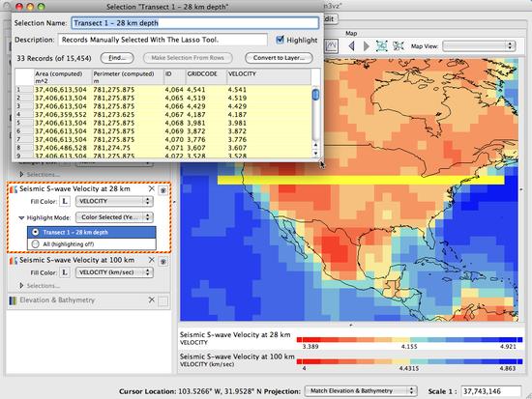Screen dimensions: 532x399
Task: Open the Projection dropdown
Action: pos(361,391)
